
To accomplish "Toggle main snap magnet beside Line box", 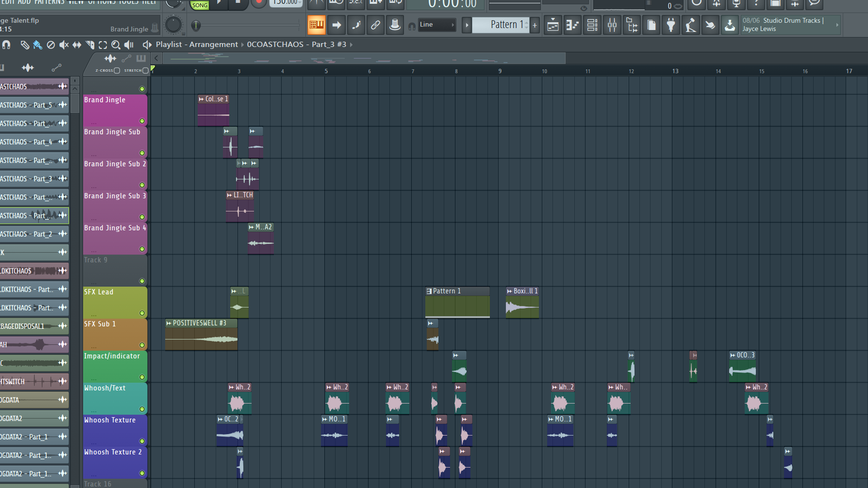I will click(411, 26).
